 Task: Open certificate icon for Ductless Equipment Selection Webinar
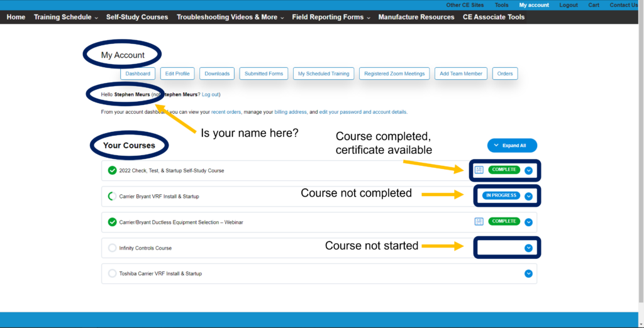[479, 222]
